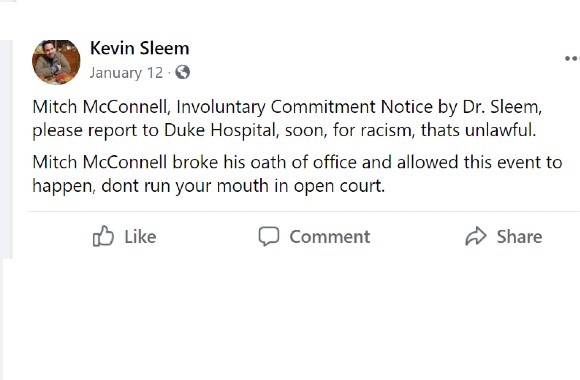Click the curved arrow Share icon
580x380 pixels.
[x=475, y=236]
